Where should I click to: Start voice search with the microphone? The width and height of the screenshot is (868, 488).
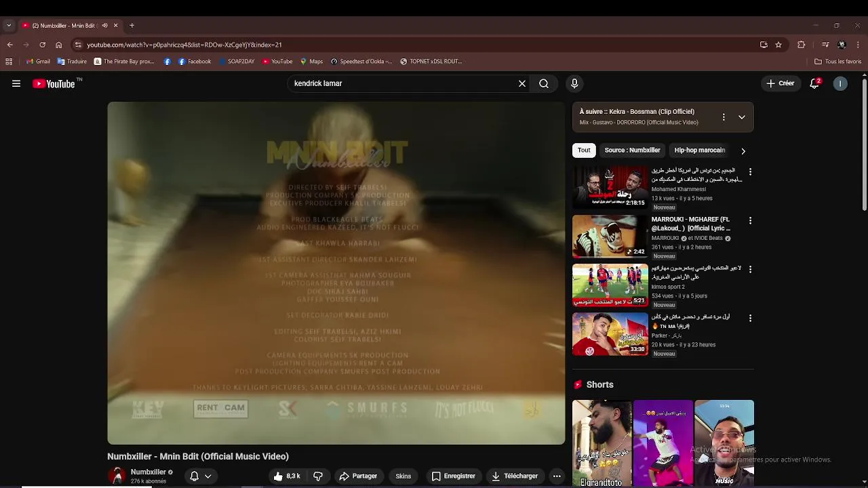coord(574,83)
